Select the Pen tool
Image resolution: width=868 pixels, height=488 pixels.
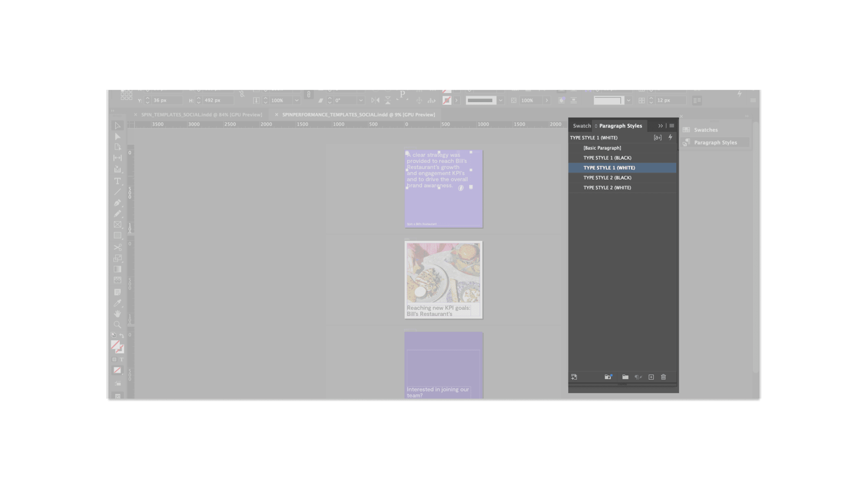118,203
